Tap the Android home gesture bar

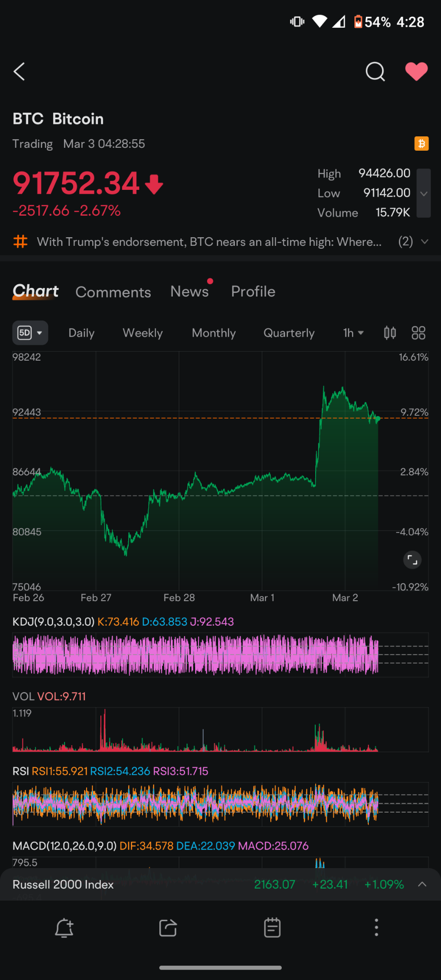pos(220,968)
